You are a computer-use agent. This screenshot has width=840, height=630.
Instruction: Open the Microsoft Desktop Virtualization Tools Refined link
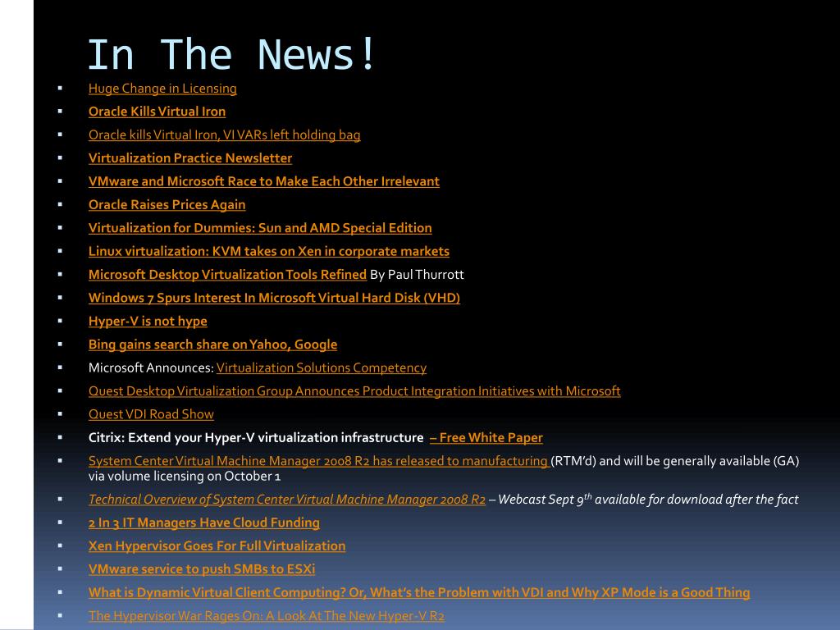pyautogui.click(x=228, y=275)
